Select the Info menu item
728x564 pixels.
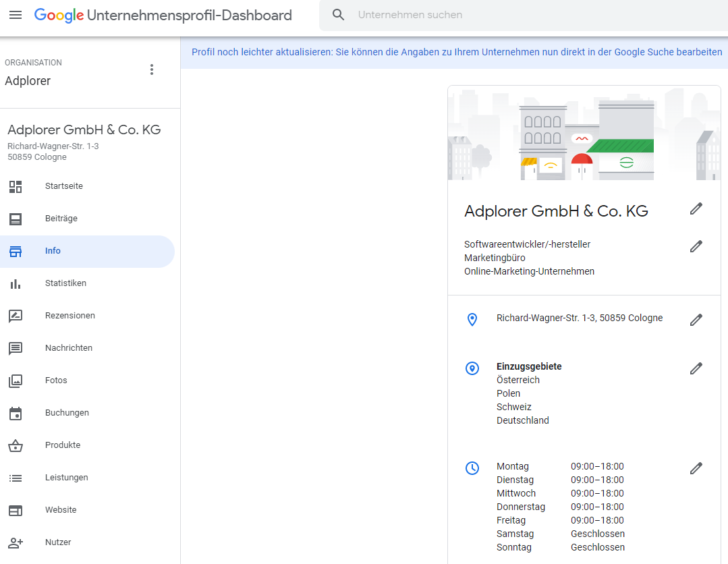pyautogui.click(x=87, y=251)
